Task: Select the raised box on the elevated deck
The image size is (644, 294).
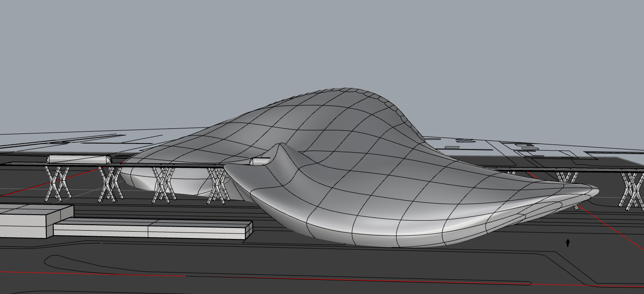Action: pyautogui.click(x=79, y=159)
